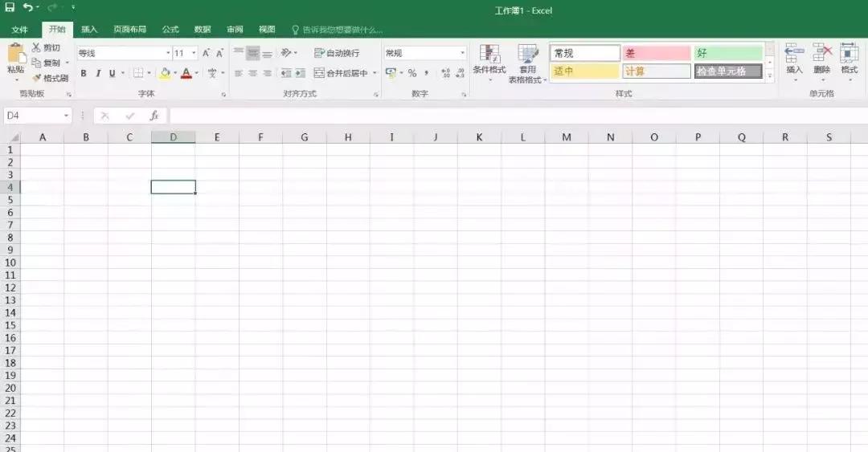The image size is (868, 452).
Task: Apply fill color bucket icon
Action: click(165, 73)
